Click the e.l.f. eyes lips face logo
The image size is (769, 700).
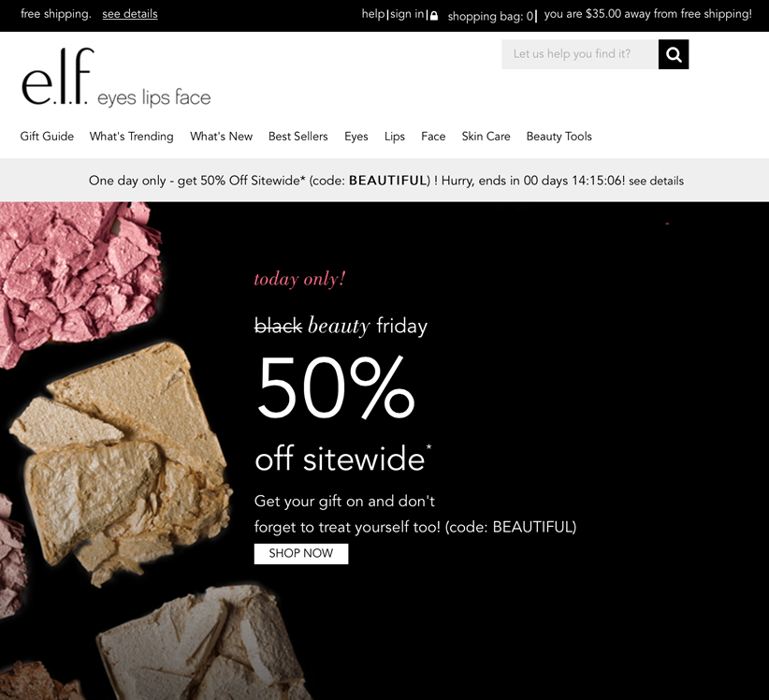116,77
